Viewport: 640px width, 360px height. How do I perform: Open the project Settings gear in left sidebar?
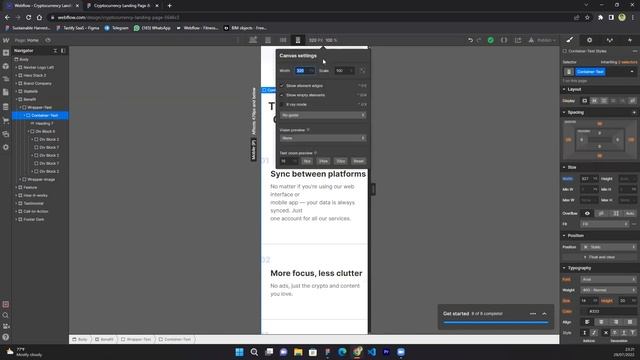tap(6, 147)
